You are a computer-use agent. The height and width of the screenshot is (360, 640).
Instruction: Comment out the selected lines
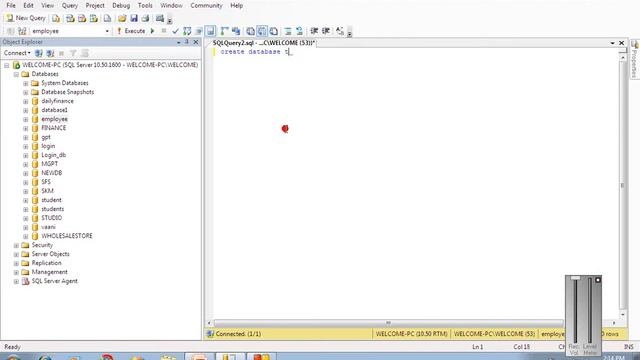[x=288, y=31]
